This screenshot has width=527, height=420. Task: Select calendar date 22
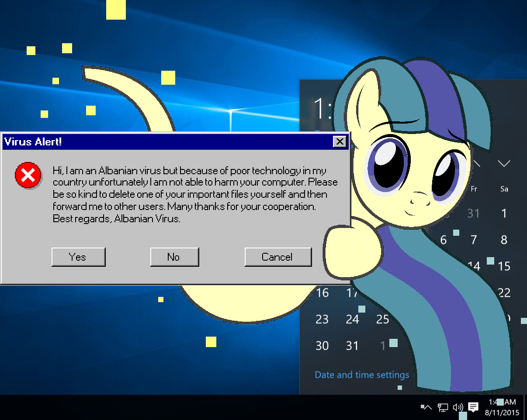[504, 293]
